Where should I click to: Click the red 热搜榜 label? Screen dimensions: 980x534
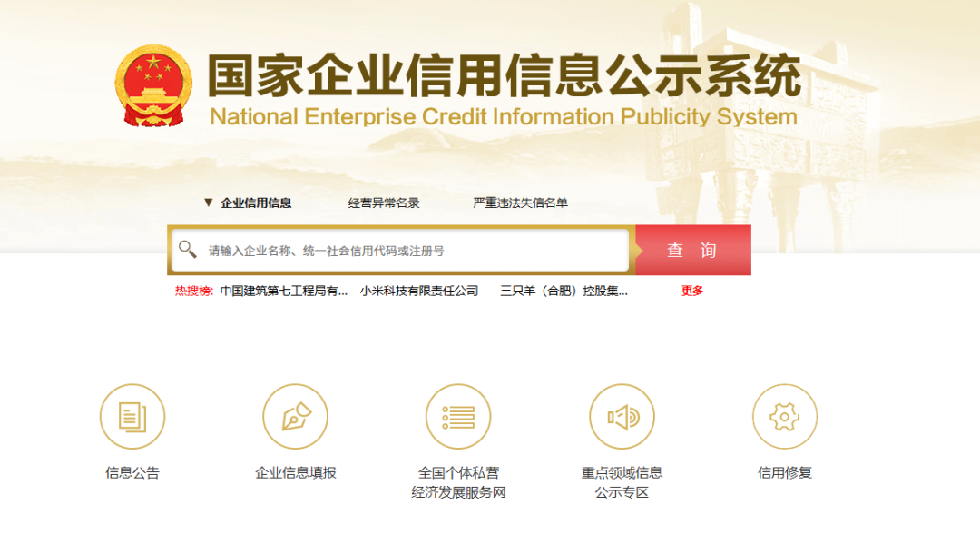194,291
